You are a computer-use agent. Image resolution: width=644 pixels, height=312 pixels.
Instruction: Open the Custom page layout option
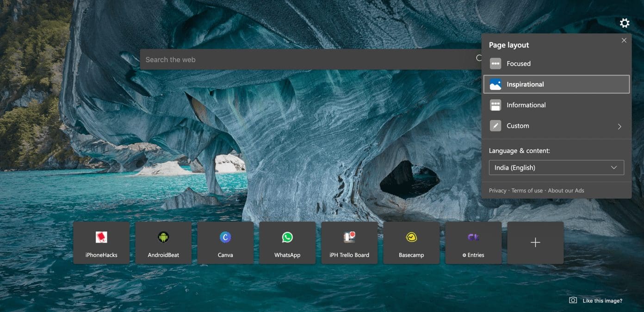(x=557, y=126)
